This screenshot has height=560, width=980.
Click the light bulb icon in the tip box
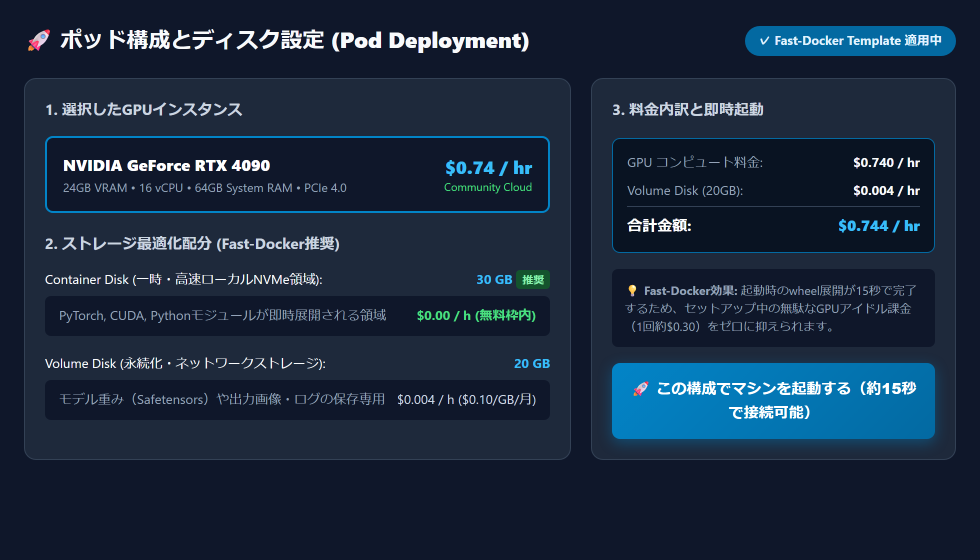tap(632, 290)
